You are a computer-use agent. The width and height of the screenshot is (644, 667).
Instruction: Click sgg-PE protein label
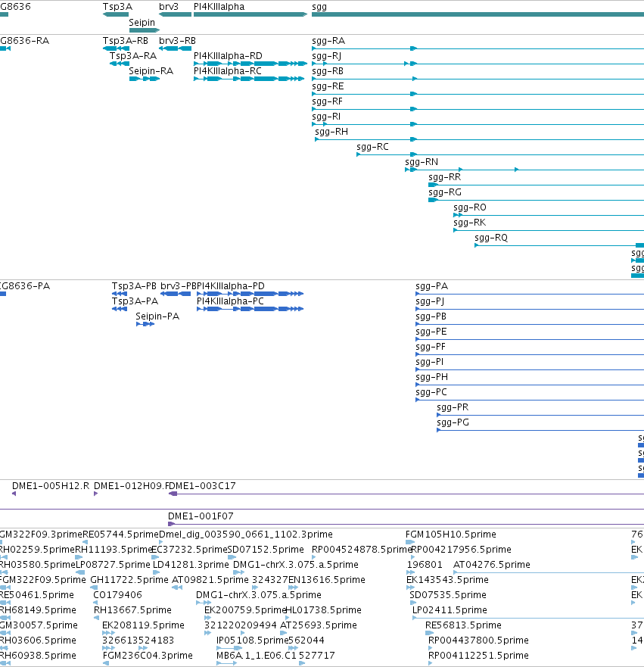(x=431, y=332)
